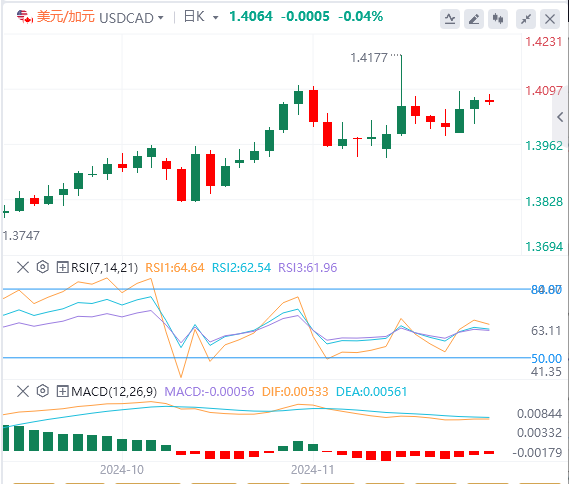Image resolution: width=569 pixels, height=484 pixels.
Task: Toggle expand on the RSI panel plus box
Action: click(x=62, y=268)
